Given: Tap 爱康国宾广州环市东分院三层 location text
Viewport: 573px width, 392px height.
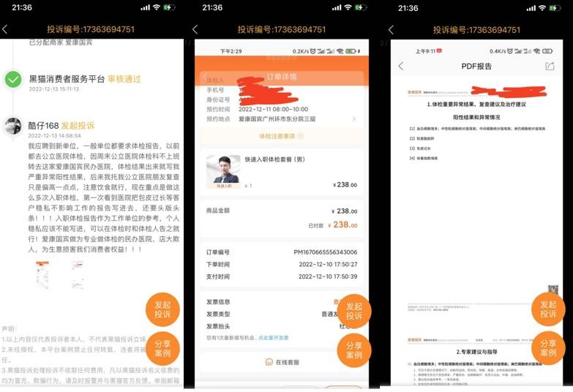Looking at the screenshot, I should [x=277, y=119].
